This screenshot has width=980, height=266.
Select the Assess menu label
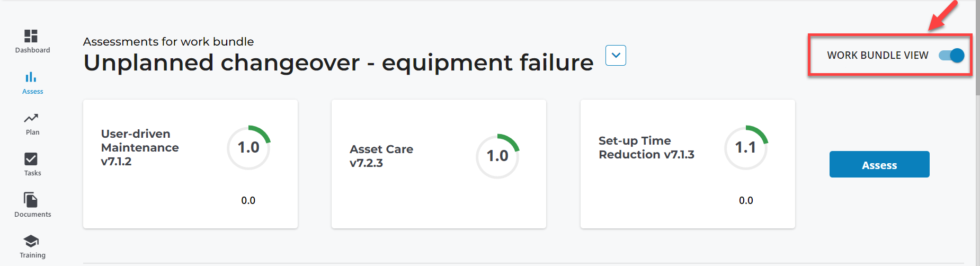click(x=33, y=92)
